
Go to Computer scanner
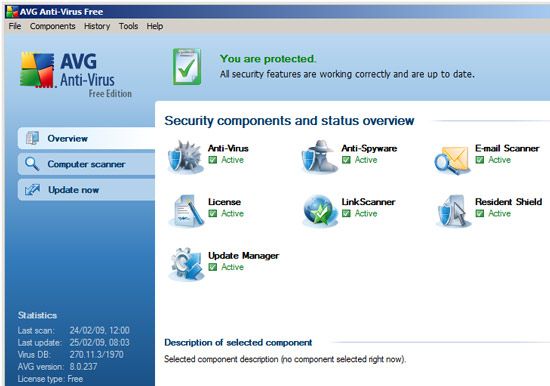point(86,164)
